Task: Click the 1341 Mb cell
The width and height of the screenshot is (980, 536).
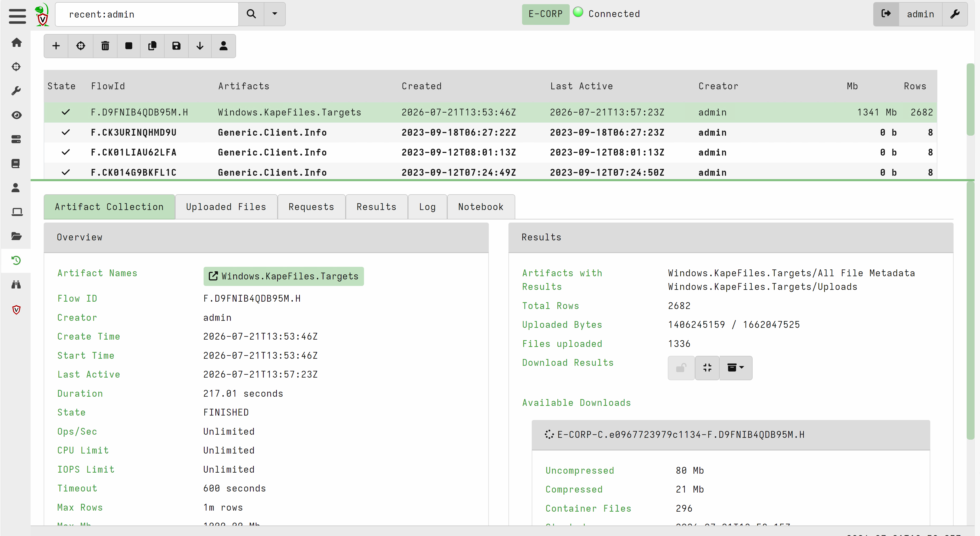Action: click(877, 112)
